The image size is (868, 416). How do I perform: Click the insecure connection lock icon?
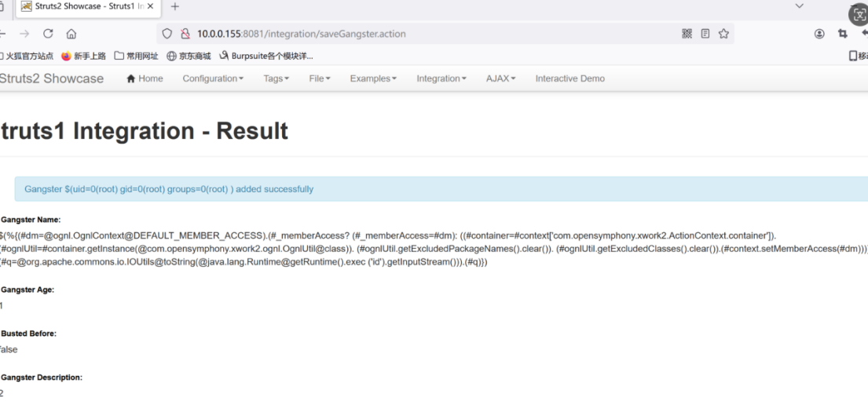(185, 34)
